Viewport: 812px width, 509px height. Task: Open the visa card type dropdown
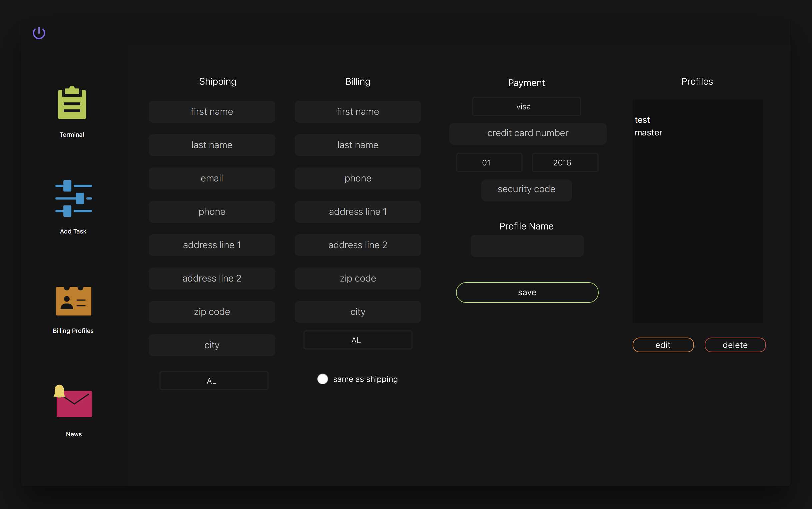tap(526, 107)
